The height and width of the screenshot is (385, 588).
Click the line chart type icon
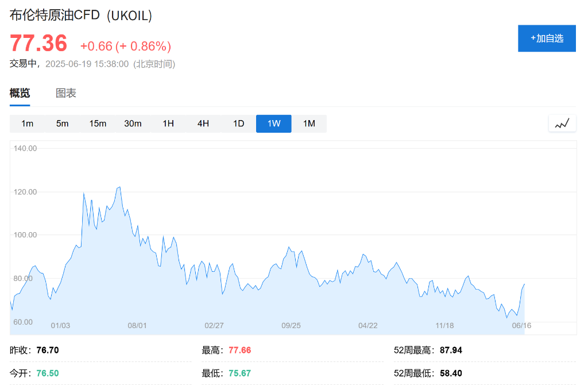point(562,124)
